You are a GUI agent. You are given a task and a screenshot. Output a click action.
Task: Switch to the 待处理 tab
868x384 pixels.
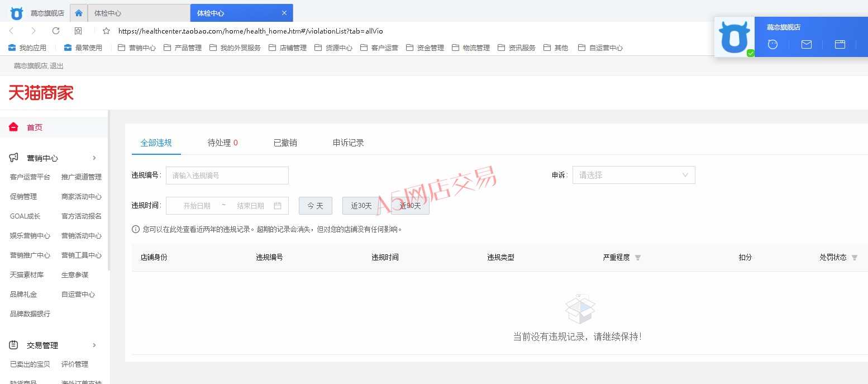(x=223, y=143)
